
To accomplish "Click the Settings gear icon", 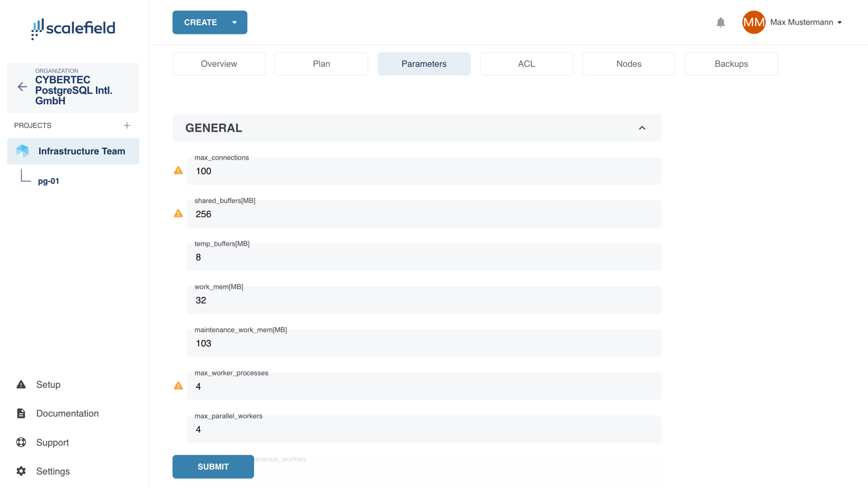I will [x=21, y=471].
